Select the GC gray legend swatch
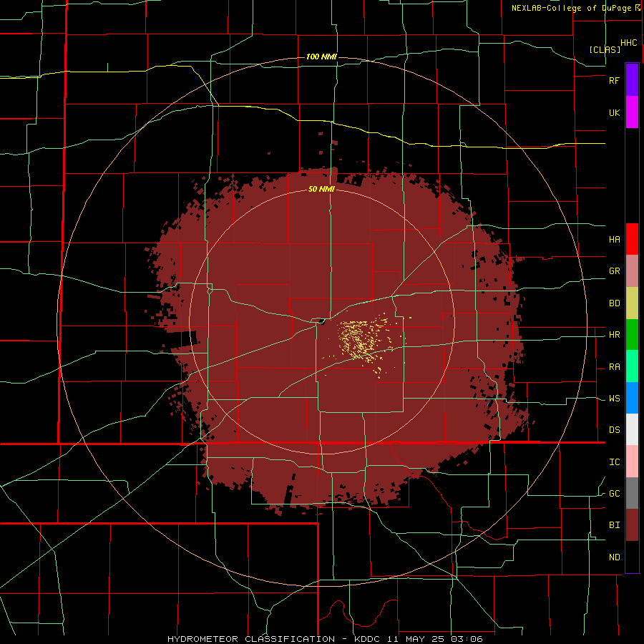 [632, 493]
